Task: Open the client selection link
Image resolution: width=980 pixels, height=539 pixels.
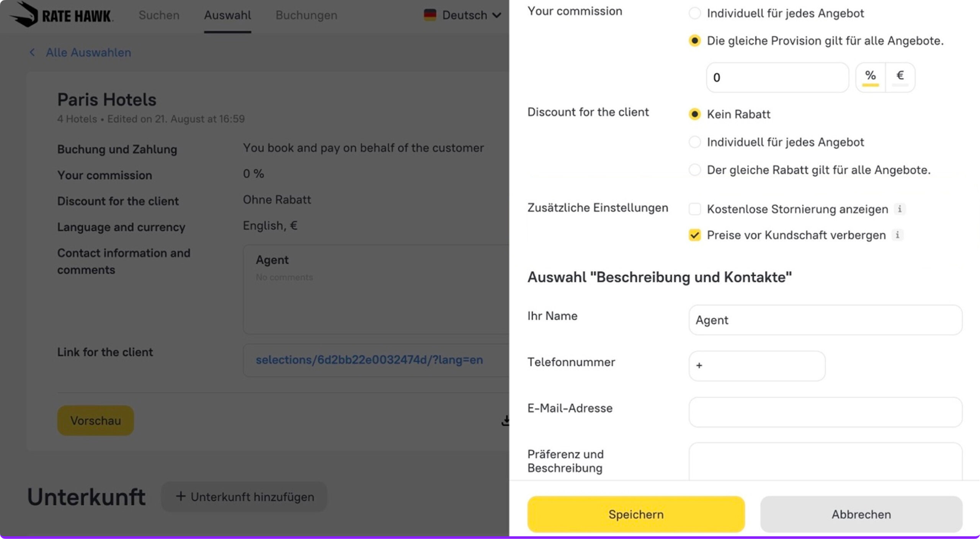Action: tap(369, 360)
